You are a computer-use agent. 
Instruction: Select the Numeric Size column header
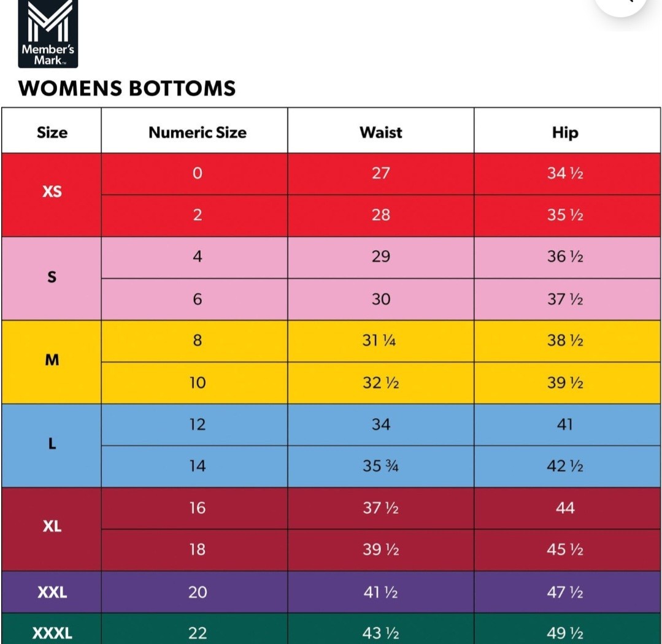(x=197, y=132)
